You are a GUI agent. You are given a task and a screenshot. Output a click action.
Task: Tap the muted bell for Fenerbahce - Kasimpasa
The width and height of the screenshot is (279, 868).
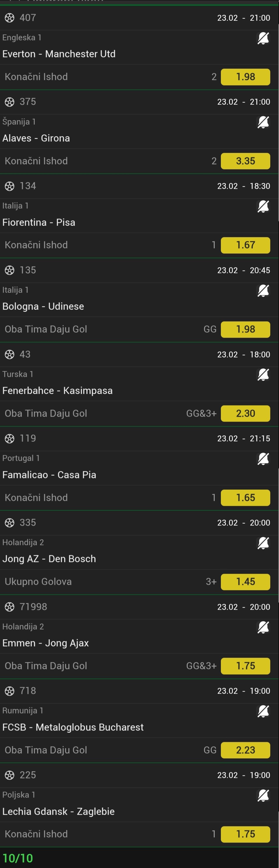(x=263, y=375)
